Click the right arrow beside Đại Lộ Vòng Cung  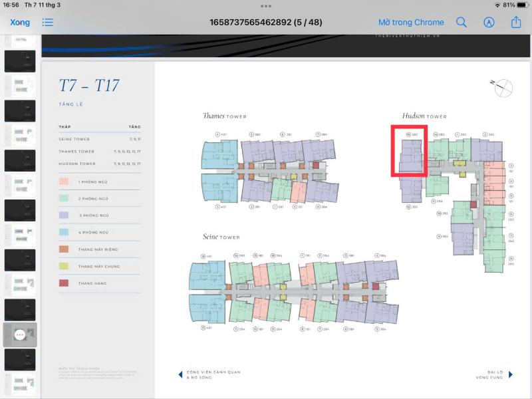(x=510, y=374)
